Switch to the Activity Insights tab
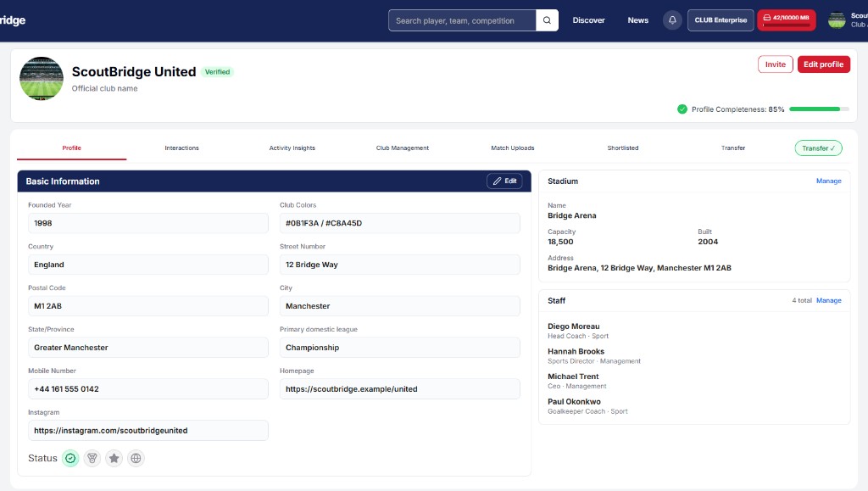 click(x=292, y=148)
